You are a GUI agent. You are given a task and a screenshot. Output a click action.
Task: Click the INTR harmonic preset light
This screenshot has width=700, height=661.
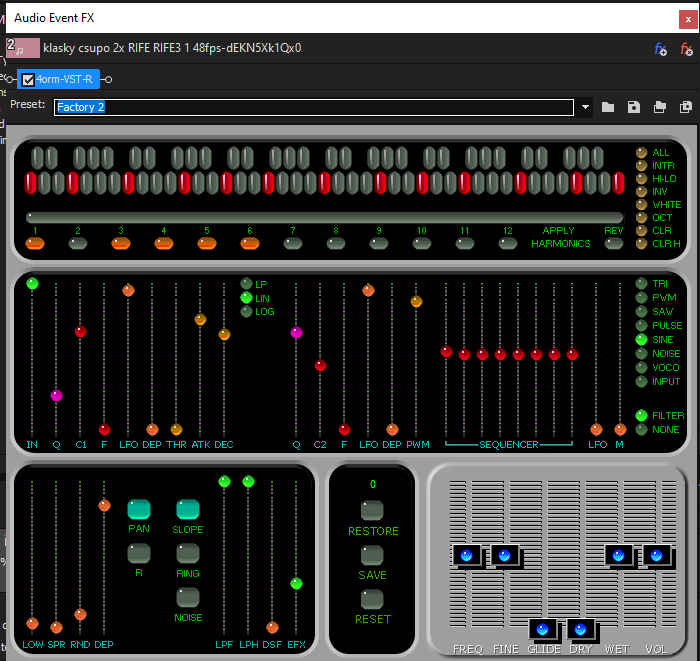point(642,166)
